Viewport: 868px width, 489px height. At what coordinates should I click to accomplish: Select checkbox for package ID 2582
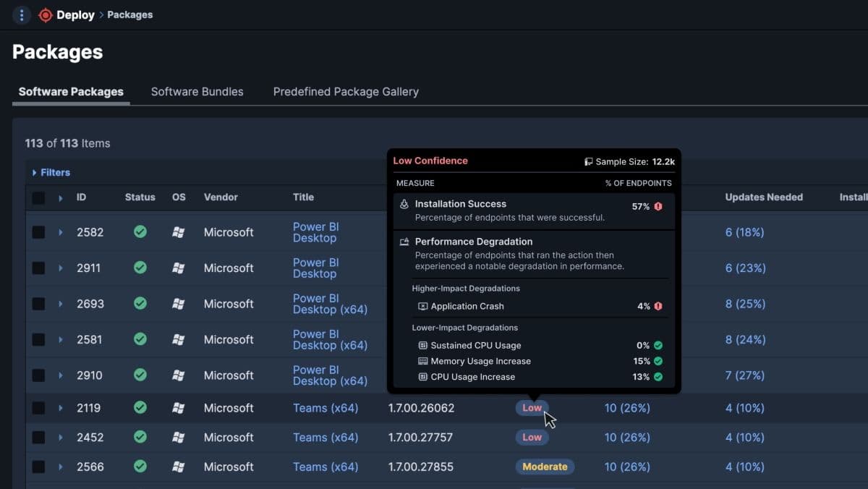38,232
